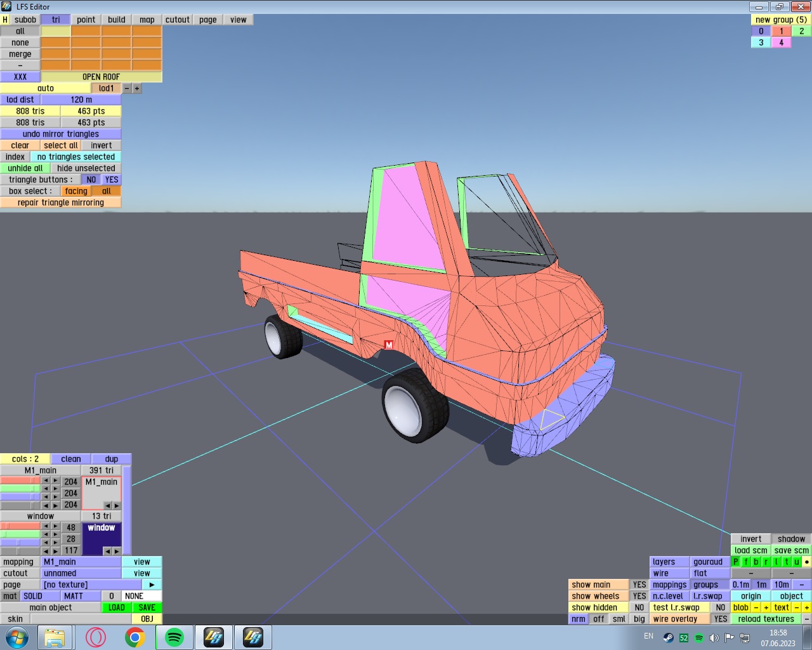Toggle test l.r.swap NO button

pos(721,607)
